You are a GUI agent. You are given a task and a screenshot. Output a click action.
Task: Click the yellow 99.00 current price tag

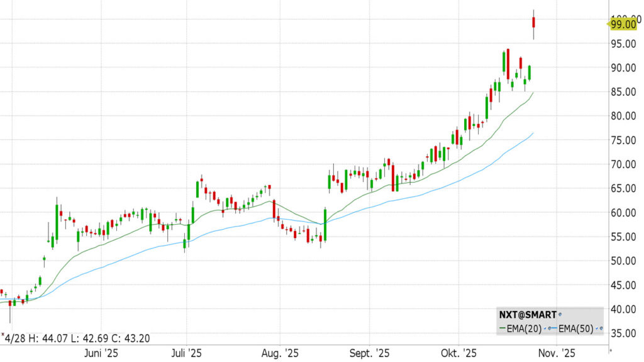pos(623,24)
